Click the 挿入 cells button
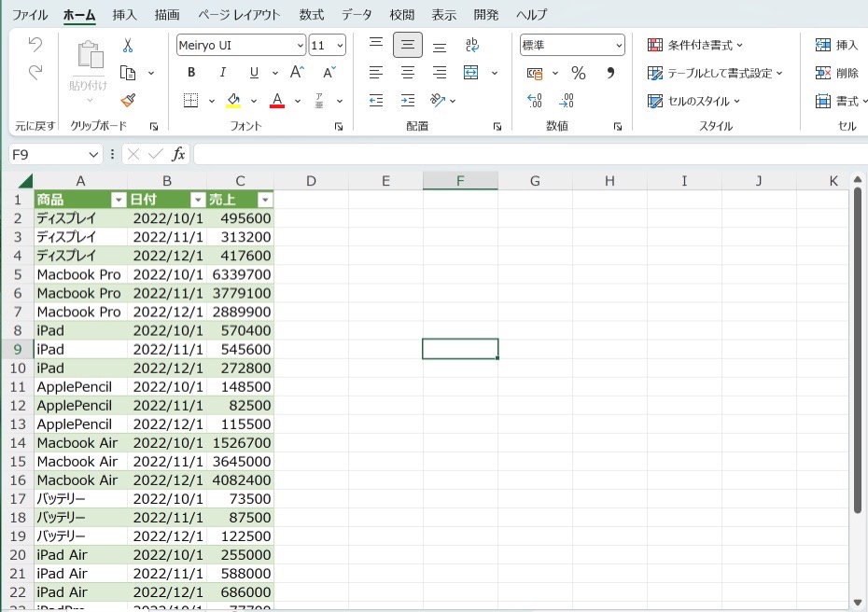868x612 pixels. click(x=836, y=45)
